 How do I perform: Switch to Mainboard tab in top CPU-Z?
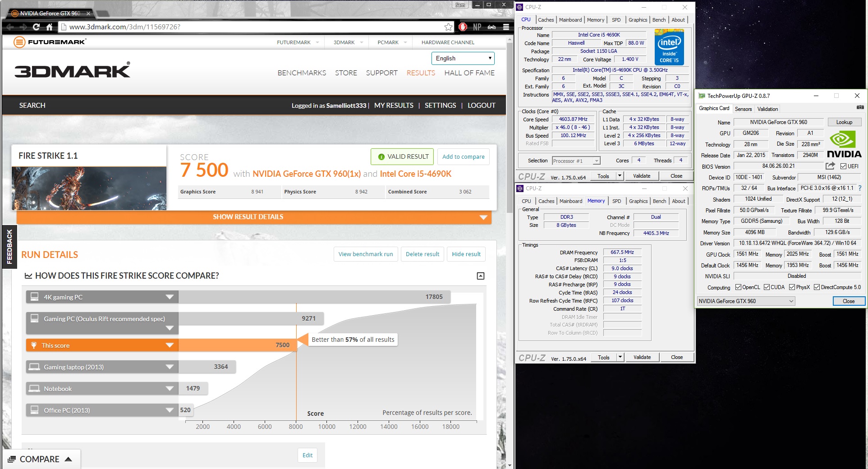[x=570, y=20]
